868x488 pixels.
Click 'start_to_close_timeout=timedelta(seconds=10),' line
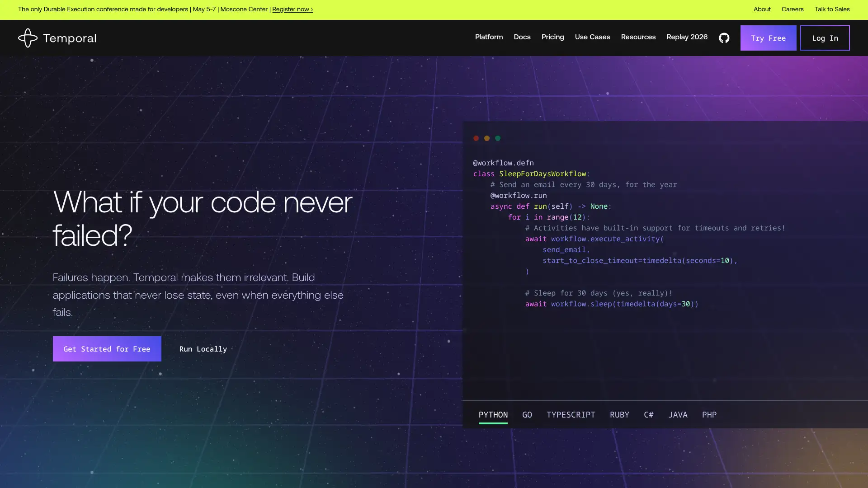(x=640, y=260)
